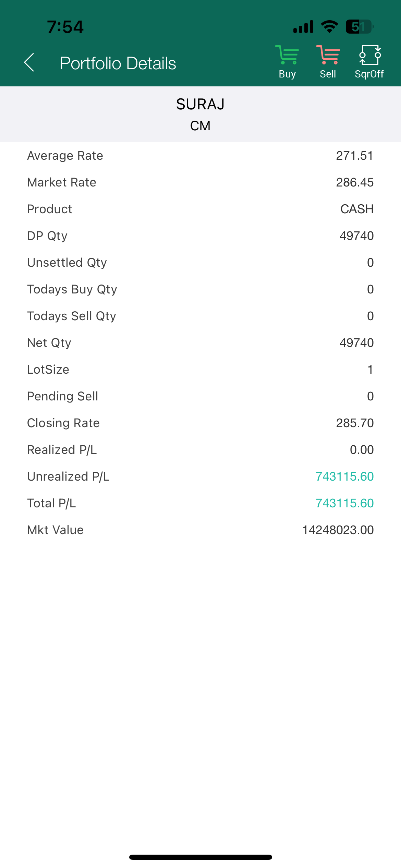This screenshot has height=868, width=401.
Task: Tap the Net Qty label
Action: (49, 343)
